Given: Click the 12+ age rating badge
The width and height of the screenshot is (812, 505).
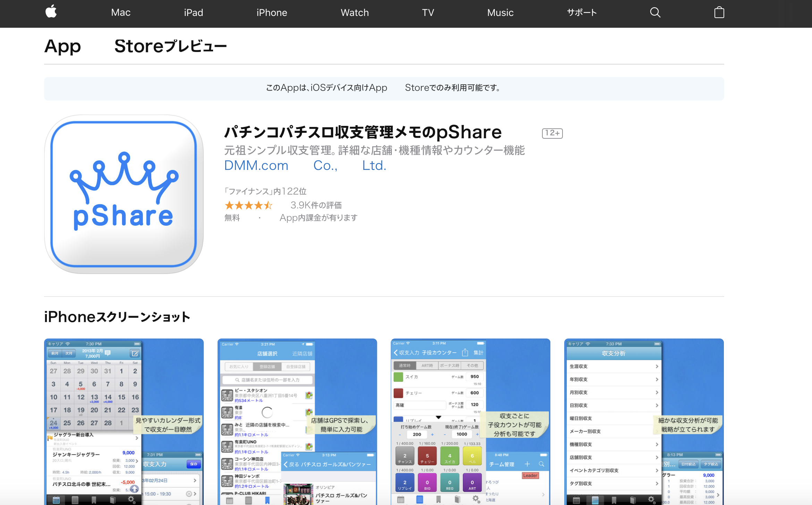Looking at the screenshot, I should [552, 133].
